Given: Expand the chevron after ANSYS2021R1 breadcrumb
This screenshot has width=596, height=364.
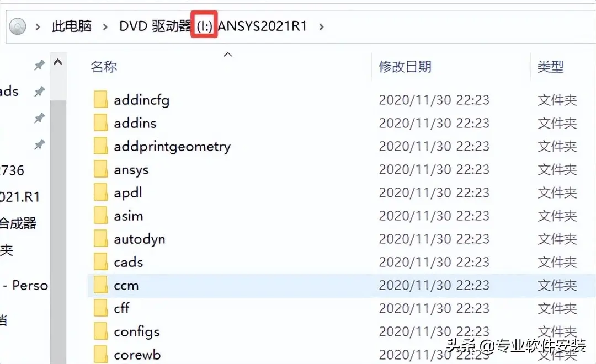Looking at the screenshot, I should click(x=322, y=26).
